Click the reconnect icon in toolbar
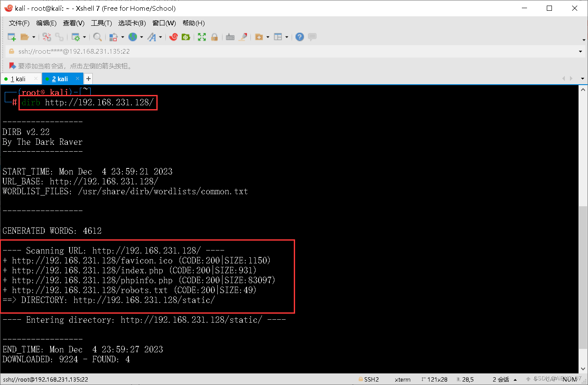Screen dimensions: 588x385 pyautogui.click(x=47, y=37)
